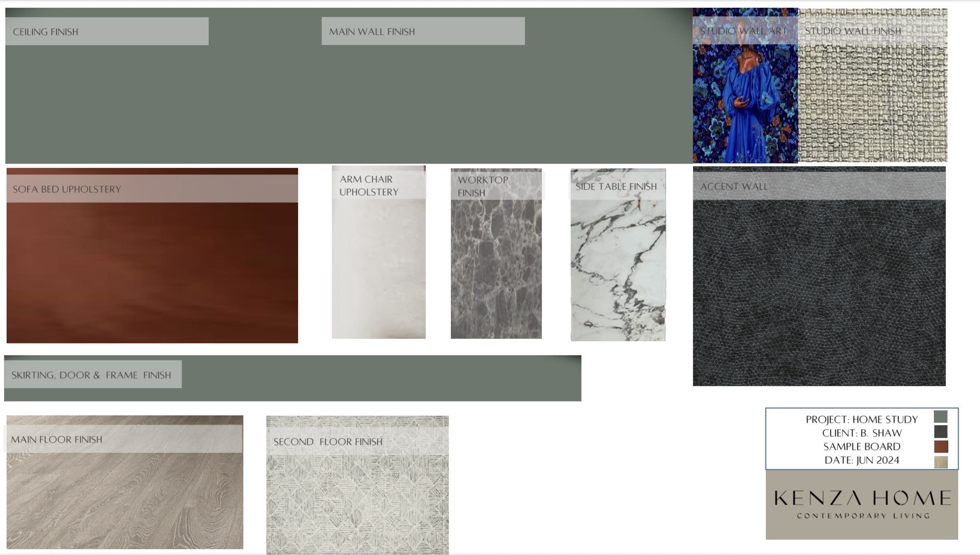Click the dark charcoal swatch in legend
Viewport: 980px width, 555px height.
pos(940,431)
